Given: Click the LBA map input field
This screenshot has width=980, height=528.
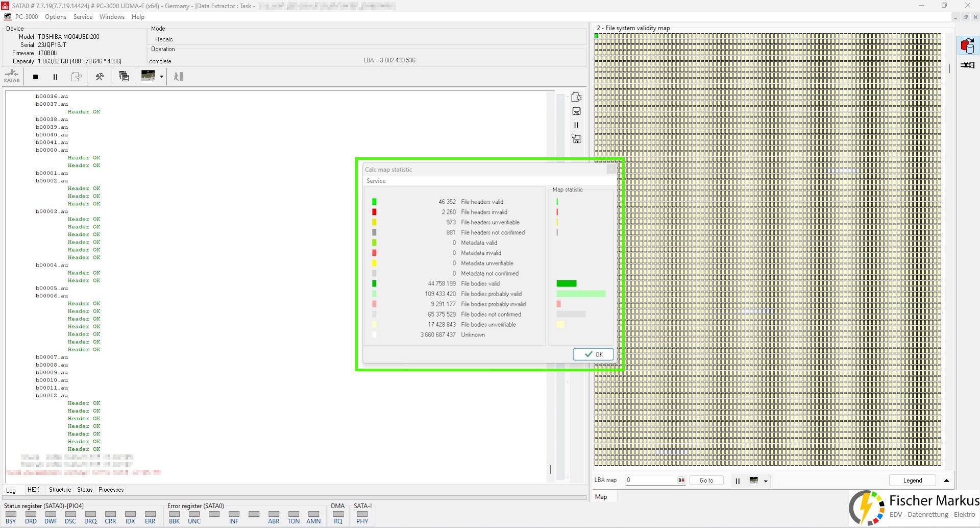Looking at the screenshot, I should pos(651,480).
